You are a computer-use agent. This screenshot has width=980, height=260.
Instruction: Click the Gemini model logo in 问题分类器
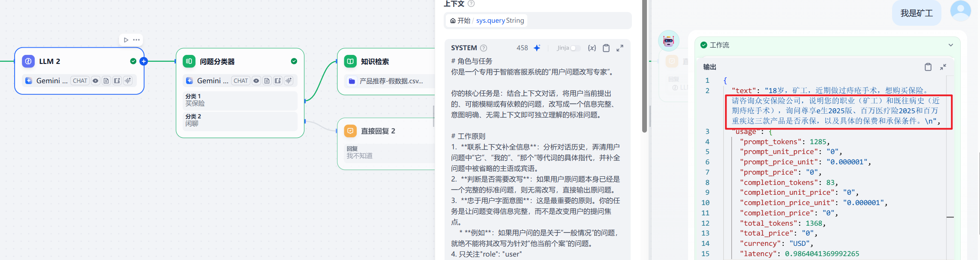(189, 81)
